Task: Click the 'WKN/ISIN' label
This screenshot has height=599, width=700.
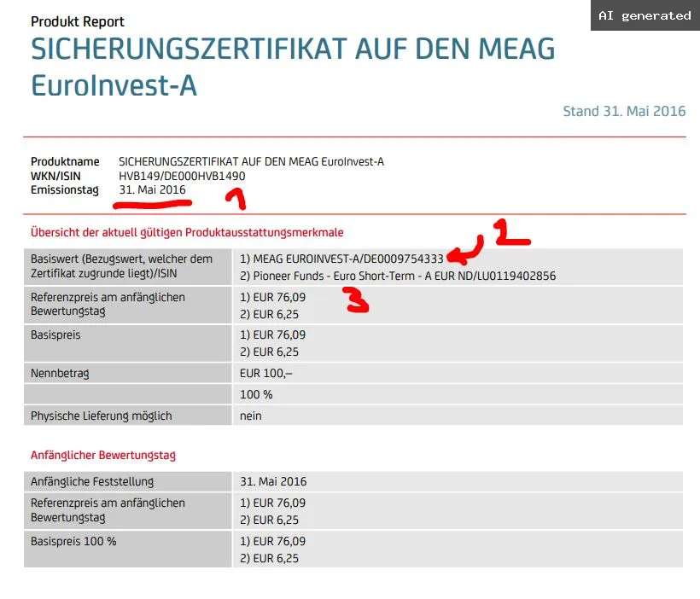Action: [x=55, y=177]
